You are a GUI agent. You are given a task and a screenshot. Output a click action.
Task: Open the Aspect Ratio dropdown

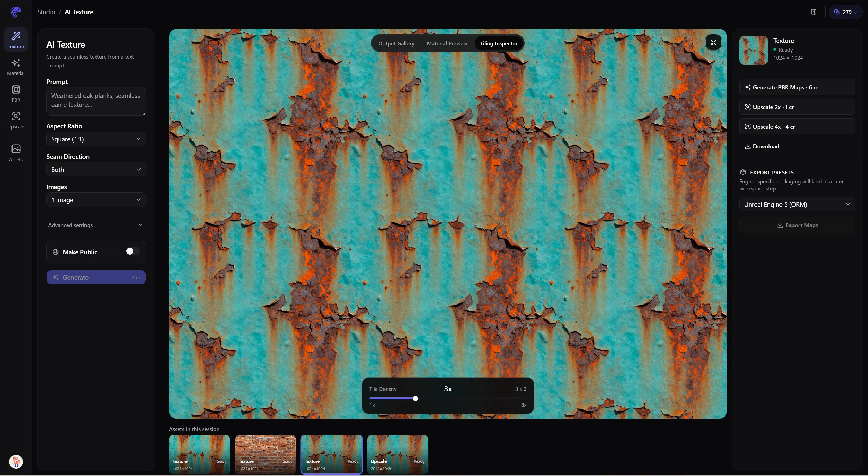click(96, 139)
